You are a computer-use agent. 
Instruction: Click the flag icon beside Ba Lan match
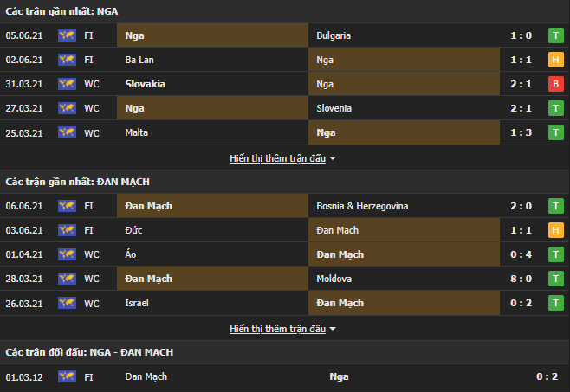pyautogui.click(x=67, y=60)
